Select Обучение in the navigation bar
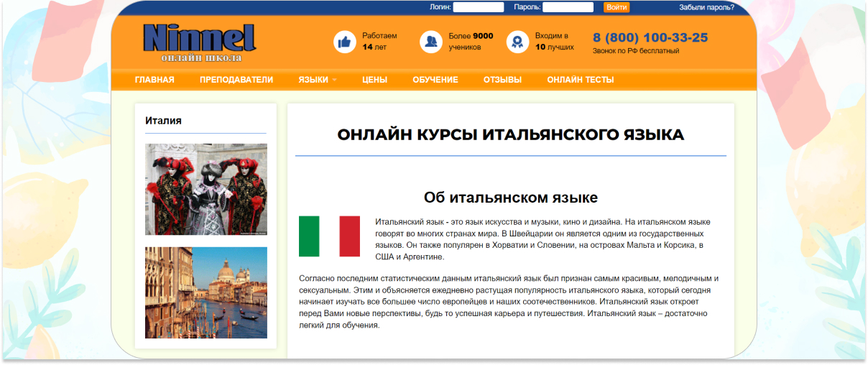The width and height of the screenshot is (868, 365). pos(435,80)
